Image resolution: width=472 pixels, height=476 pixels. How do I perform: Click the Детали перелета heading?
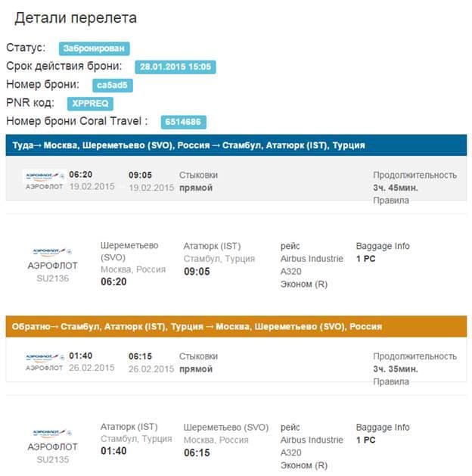pos(76,17)
